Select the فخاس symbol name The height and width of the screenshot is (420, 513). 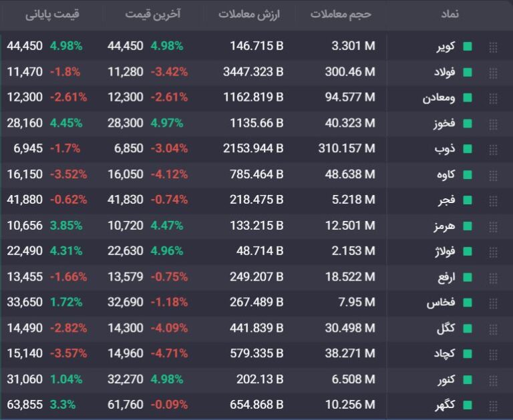[441, 303]
